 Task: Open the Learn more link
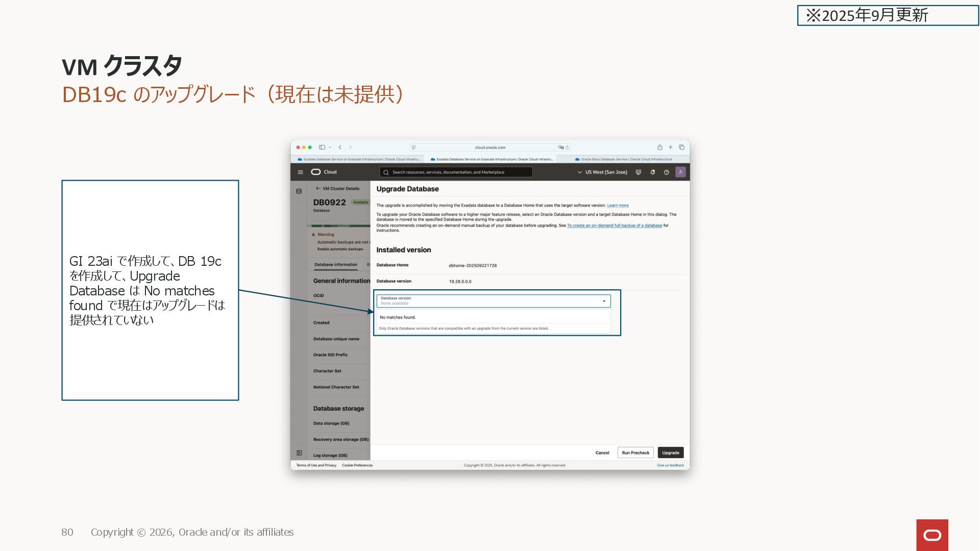[x=618, y=206]
